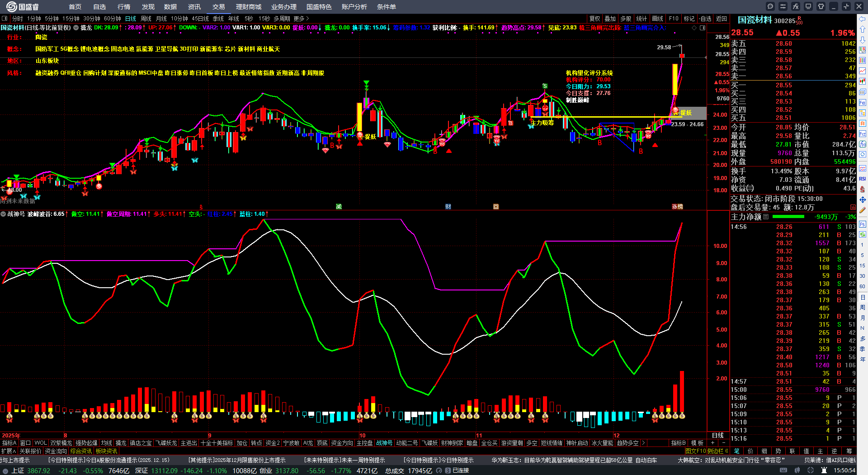Viewport: 868px width, 475px height.
Task: Click the 年 period icon in right sidebar
Action: (x=863, y=360)
